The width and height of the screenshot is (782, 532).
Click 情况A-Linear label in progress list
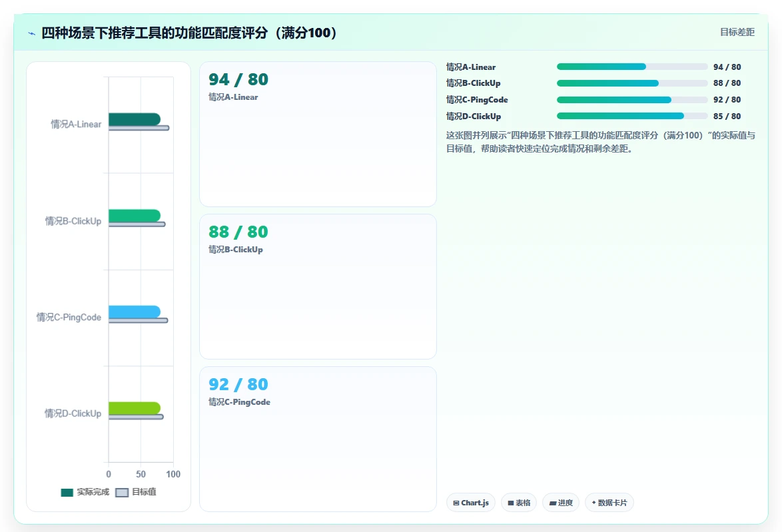pyautogui.click(x=471, y=67)
